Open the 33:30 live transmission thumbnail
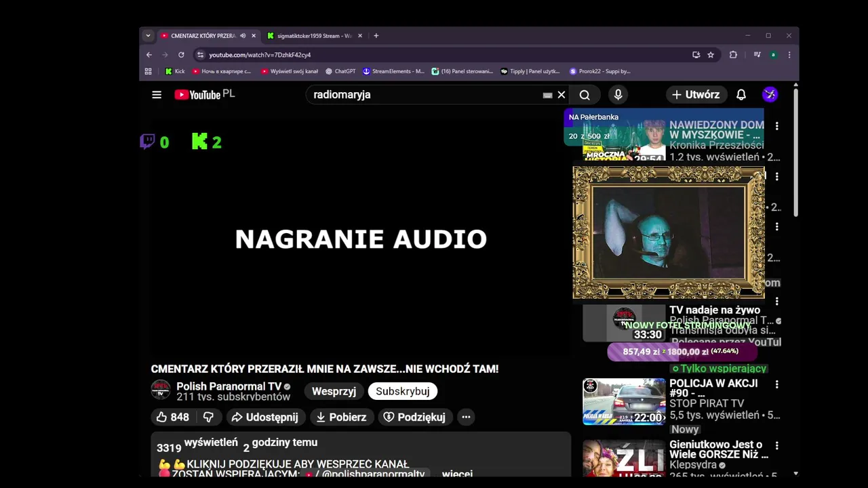The image size is (868, 488). tap(624, 323)
